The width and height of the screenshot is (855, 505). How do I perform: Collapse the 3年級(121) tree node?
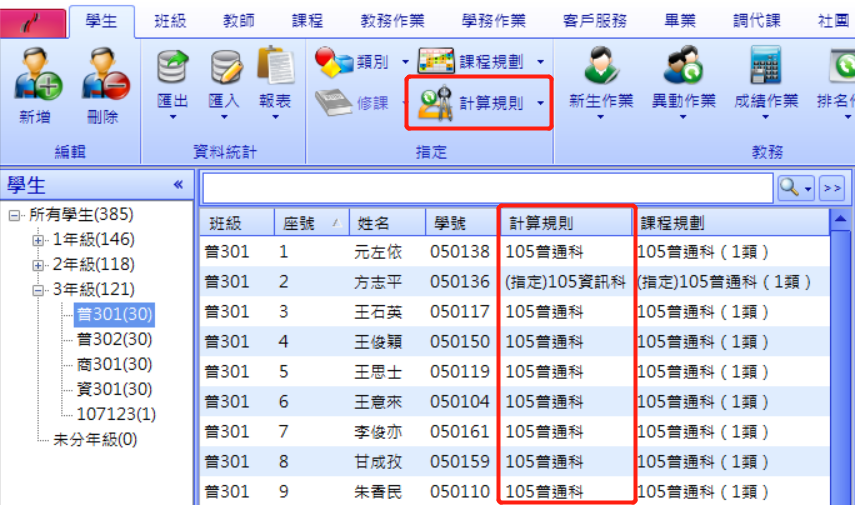point(38,290)
